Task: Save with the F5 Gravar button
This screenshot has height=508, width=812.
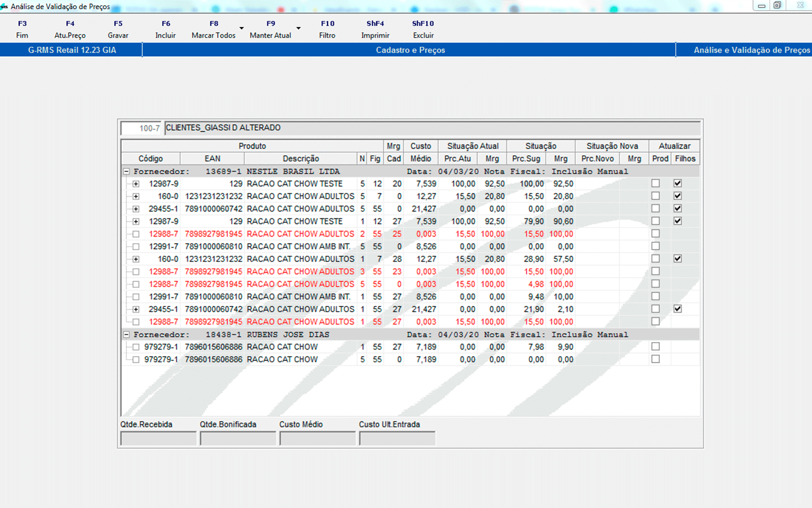Action: click(x=118, y=29)
